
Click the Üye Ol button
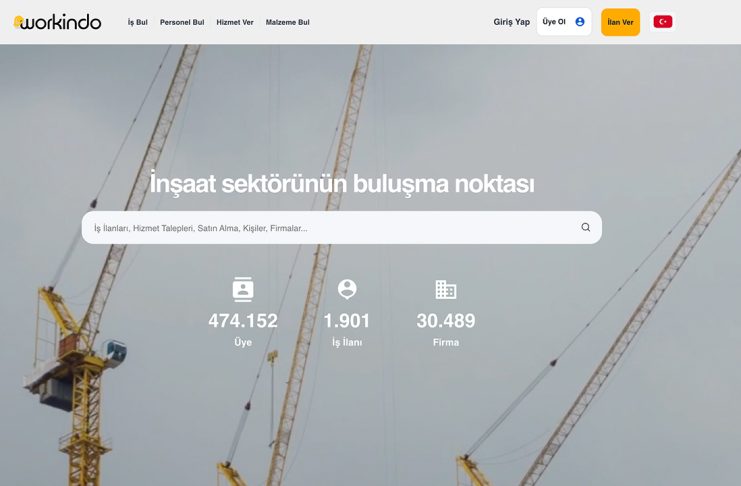564,22
